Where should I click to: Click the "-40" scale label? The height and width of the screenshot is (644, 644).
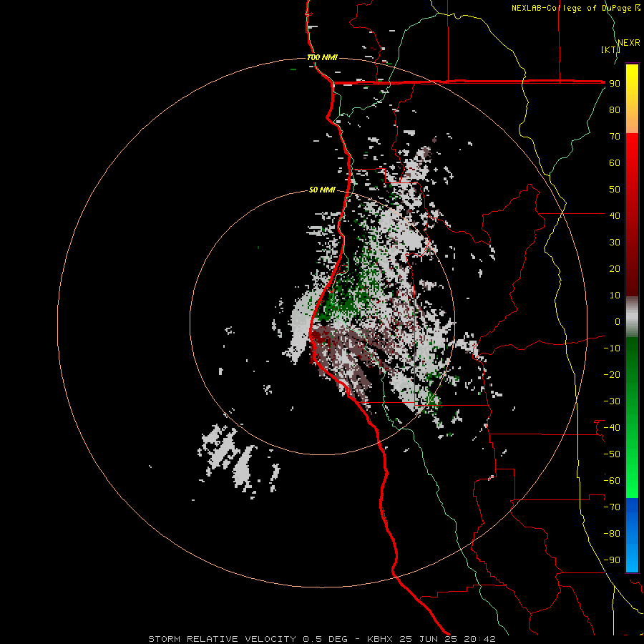[612, 428]
